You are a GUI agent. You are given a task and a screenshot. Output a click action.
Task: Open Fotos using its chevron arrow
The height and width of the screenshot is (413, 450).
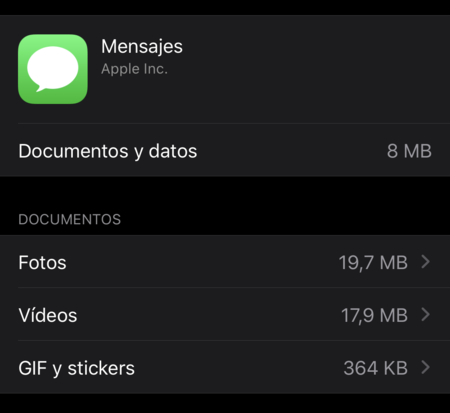(x=425, y=262)
